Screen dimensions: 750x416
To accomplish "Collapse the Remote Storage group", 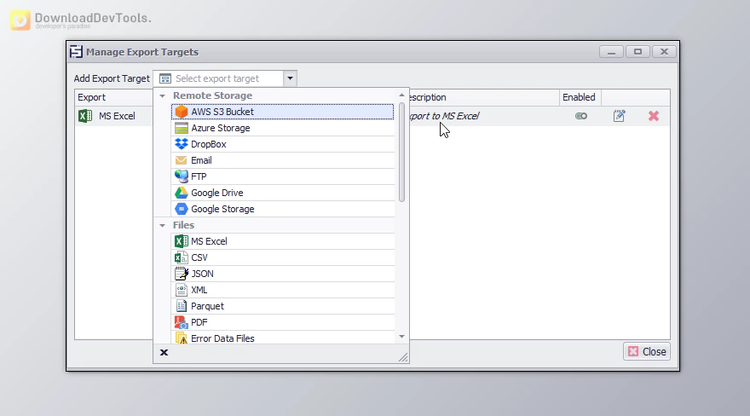I will pyautogui.click(x=163, y=96).
